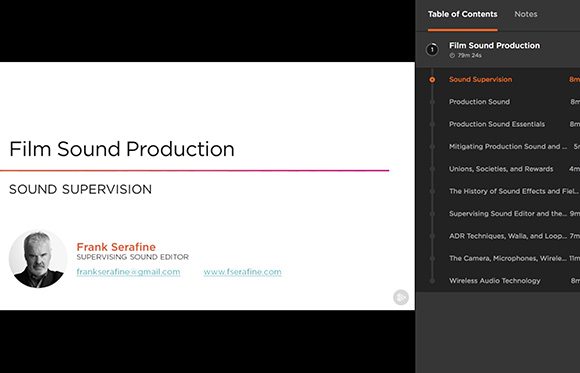Switch to the Table of Contents tab
580x373 pixels.
462,14
